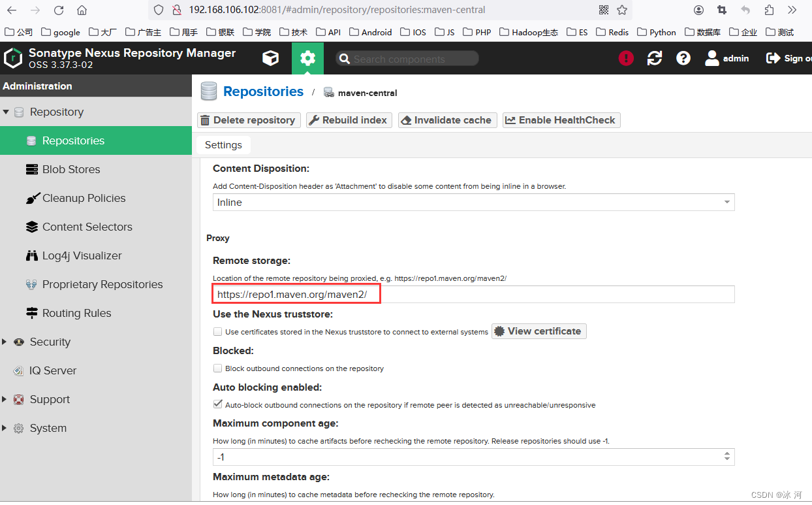This screenshot has height=505, width=812.
Task: Click the Delete repository button
Action: 249,120
